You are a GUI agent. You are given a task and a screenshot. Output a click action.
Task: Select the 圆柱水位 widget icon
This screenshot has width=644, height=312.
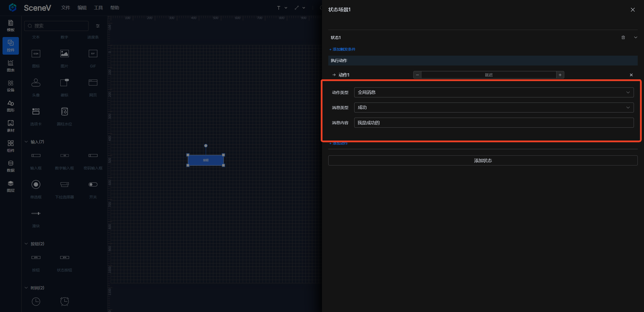pyautogui.click(x=64, y=112)
